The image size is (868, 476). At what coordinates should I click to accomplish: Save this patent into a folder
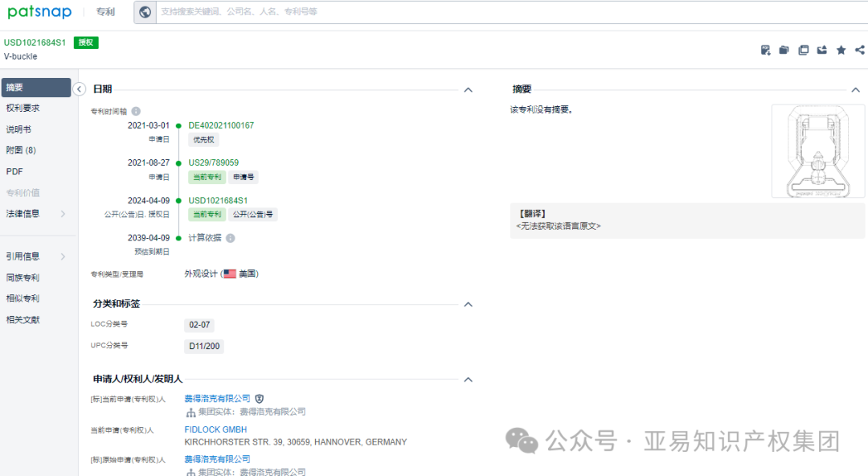(784, 49)
